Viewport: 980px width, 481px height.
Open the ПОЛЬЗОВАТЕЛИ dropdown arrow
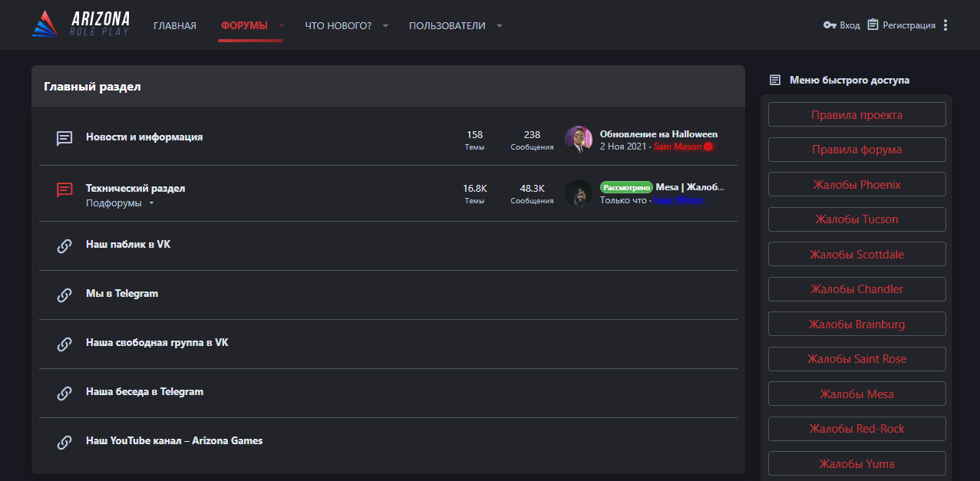coord(500,25)
